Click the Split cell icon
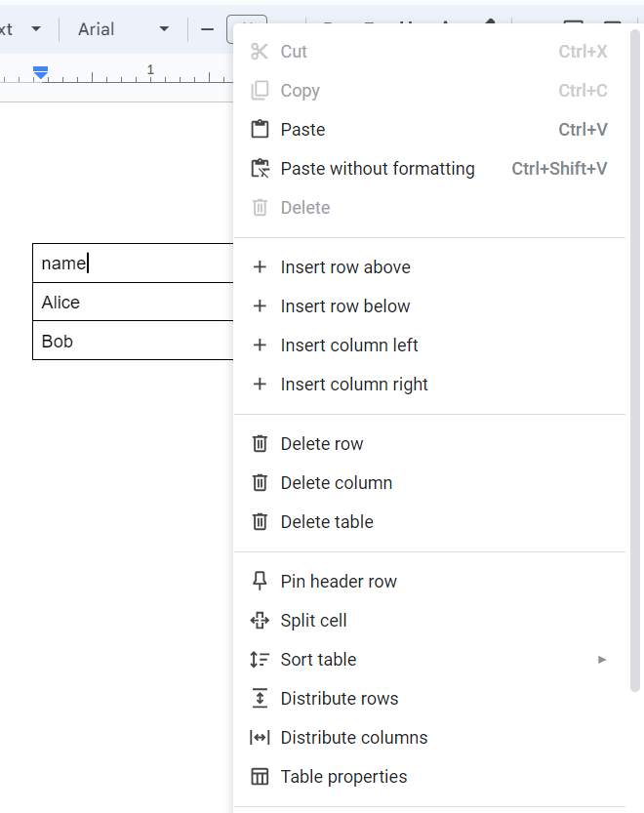The image size is (644, 813). (260, 621)
